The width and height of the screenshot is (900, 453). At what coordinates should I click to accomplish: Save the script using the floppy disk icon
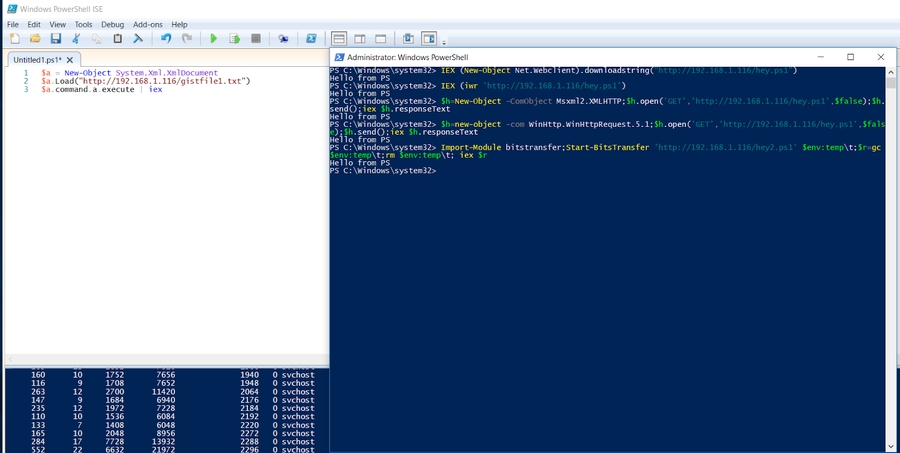56,39
